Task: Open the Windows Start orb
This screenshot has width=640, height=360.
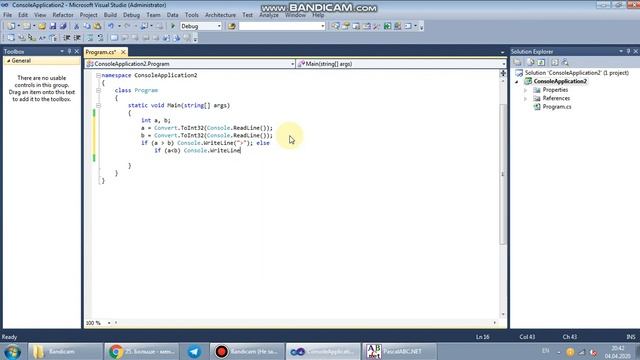Action: point(12,351)
